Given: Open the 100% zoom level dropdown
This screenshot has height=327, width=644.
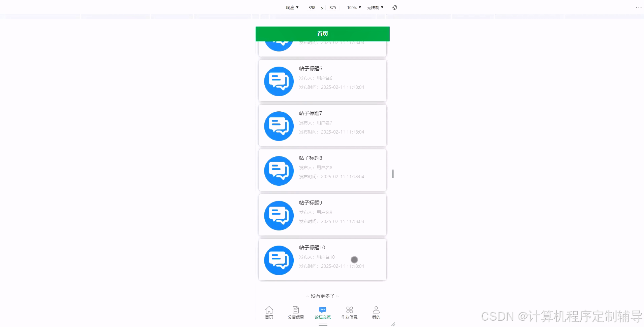Looking at the screenshot, I should point(353,7).
